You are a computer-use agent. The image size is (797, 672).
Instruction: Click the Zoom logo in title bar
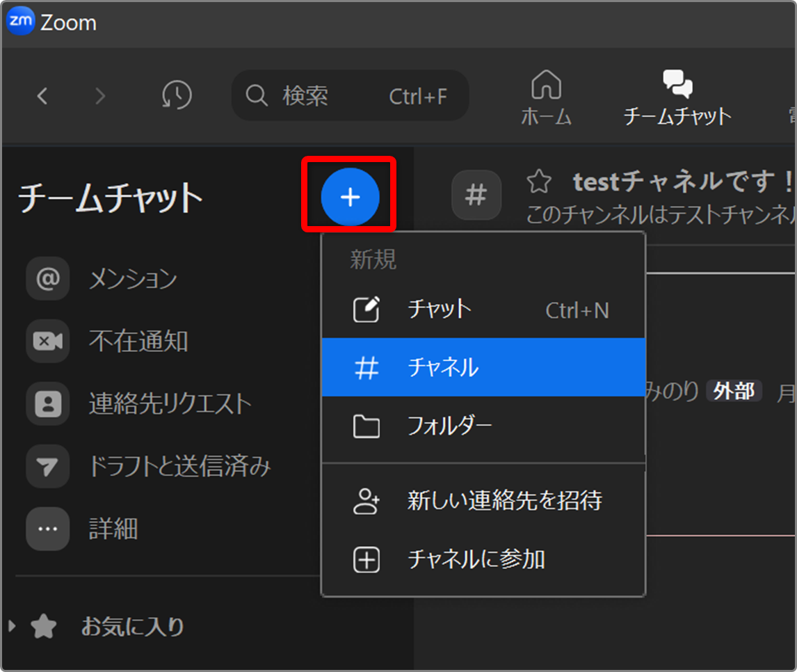(x=20, y=22)
